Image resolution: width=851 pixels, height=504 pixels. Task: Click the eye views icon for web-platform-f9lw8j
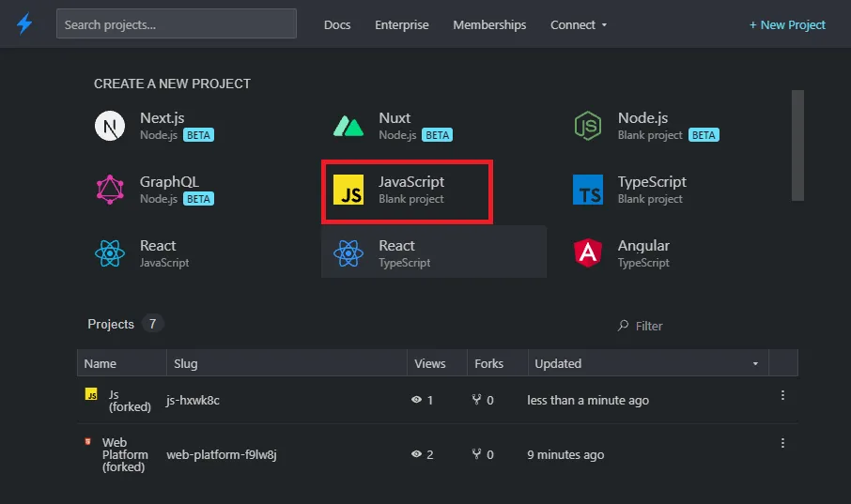(416, 453)
